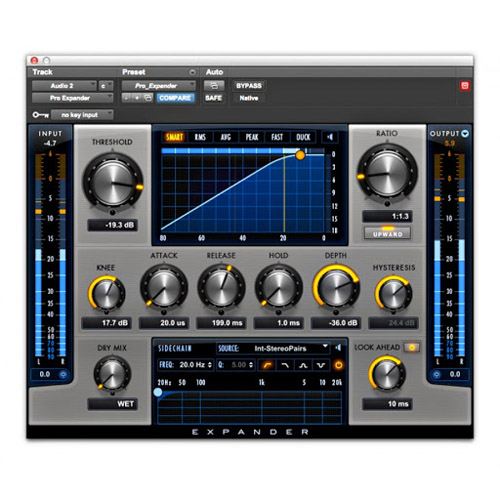Click the input trim link icon
Screen dimensions: 500x500
pyautogui.click(x=63, y=374)
